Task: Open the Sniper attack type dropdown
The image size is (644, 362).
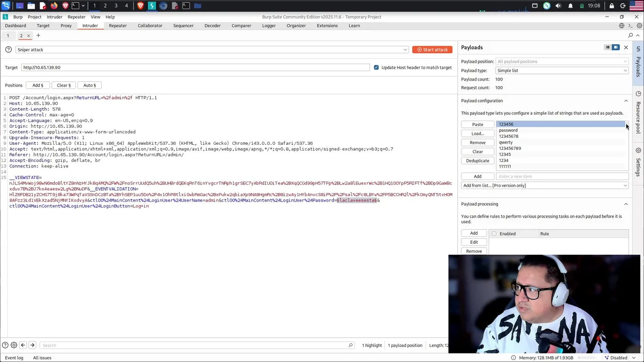Action: click(x=212, y=49)
